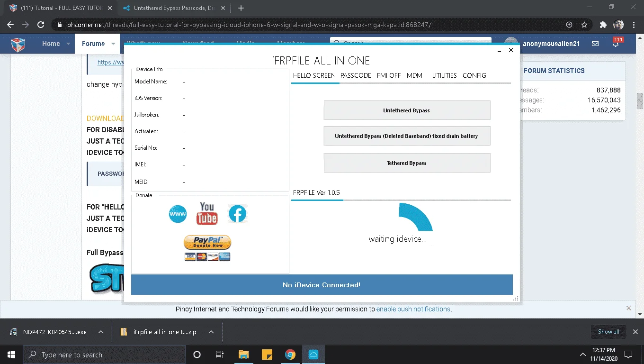Open the YouTube icon in Donate panel
Image resolution: width=644 pixels, height=364 pixels.
click(207, 214)
